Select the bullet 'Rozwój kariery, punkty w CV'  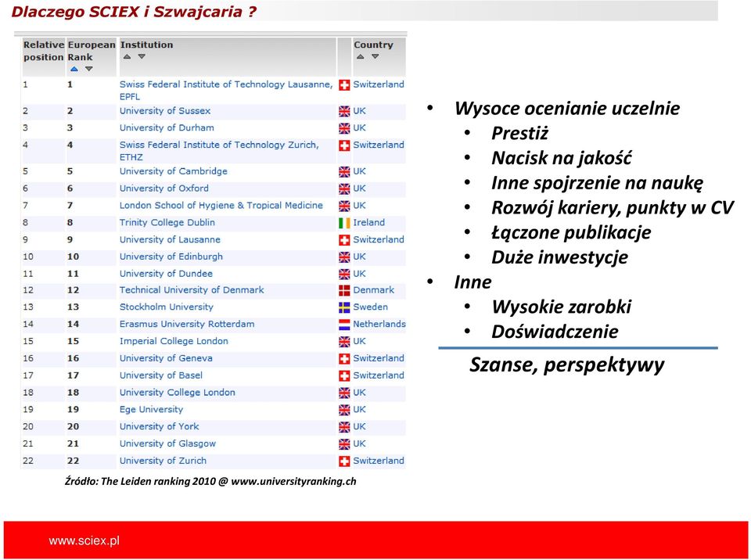tap(613, 208)
